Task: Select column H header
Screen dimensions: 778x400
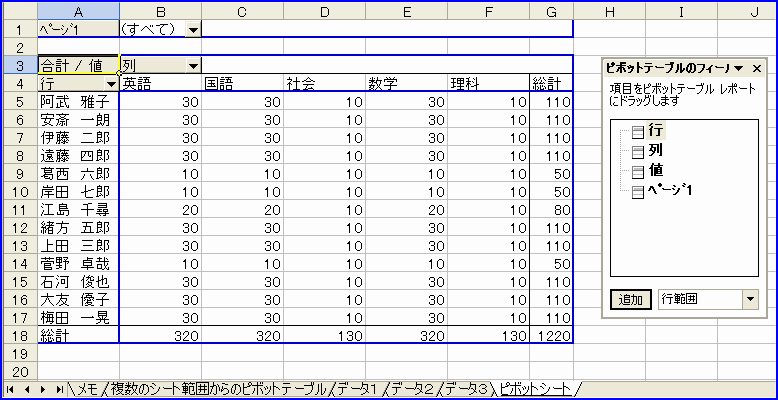Action: 609,12
